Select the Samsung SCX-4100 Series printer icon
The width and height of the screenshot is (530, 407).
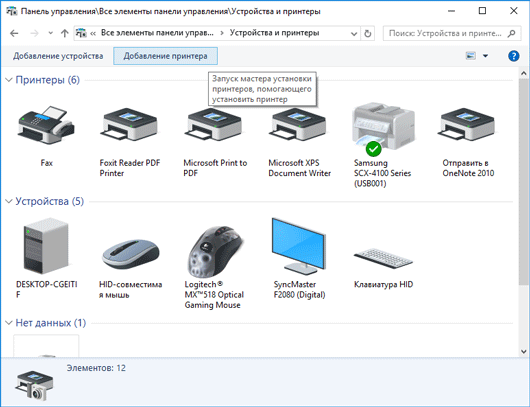point(383,129)
